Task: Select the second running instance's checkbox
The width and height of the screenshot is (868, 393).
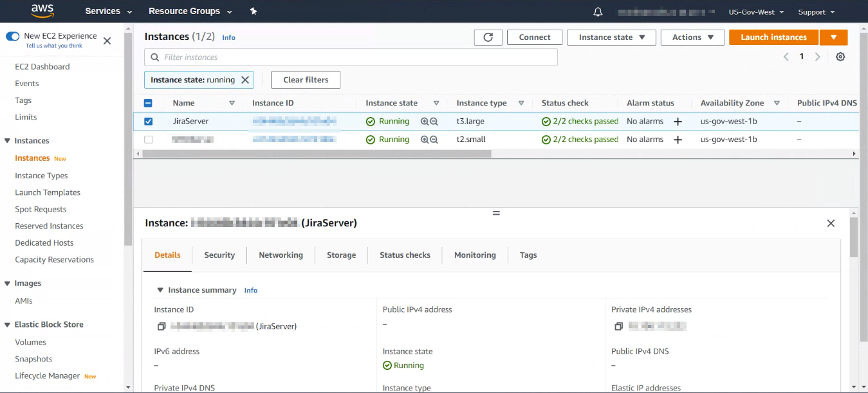Action: (x=149, y=139)
